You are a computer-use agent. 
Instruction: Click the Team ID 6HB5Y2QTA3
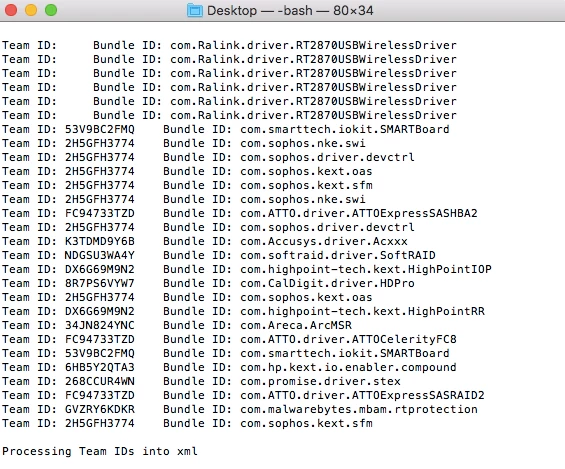tap(100, 367)
